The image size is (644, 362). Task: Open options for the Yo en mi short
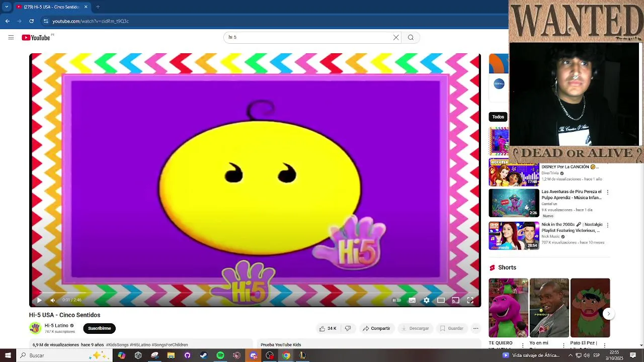[x=565, y=345]
